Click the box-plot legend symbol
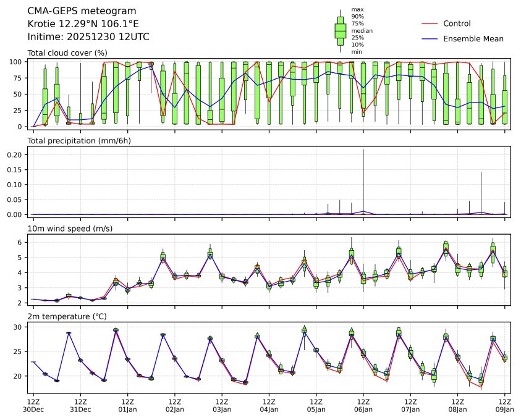Viewport: 521px width, 420px height. [340, 30]
